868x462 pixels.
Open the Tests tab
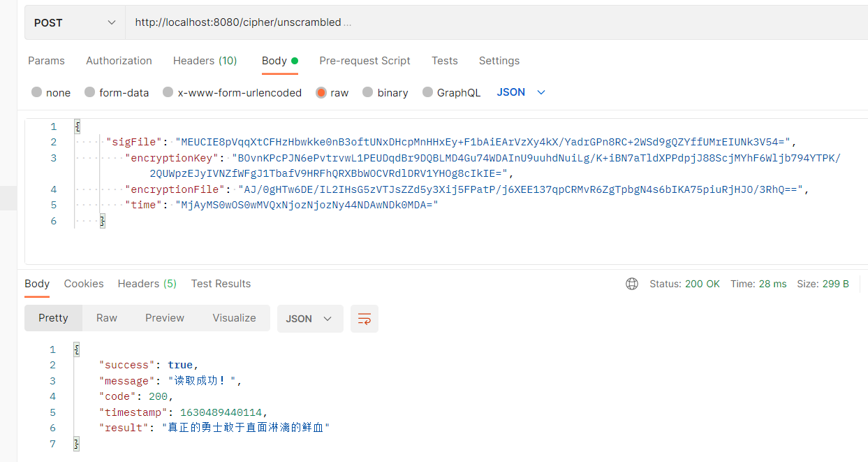tap(445, 61)
